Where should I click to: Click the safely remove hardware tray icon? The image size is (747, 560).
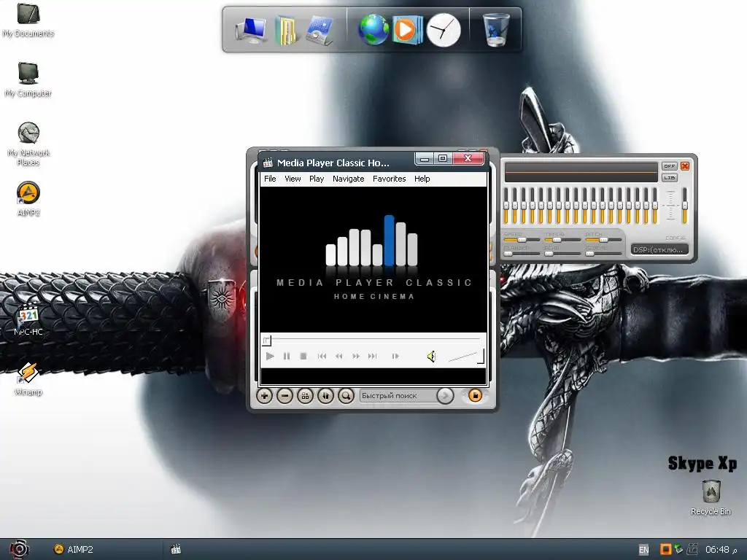[x=678, y=549]
